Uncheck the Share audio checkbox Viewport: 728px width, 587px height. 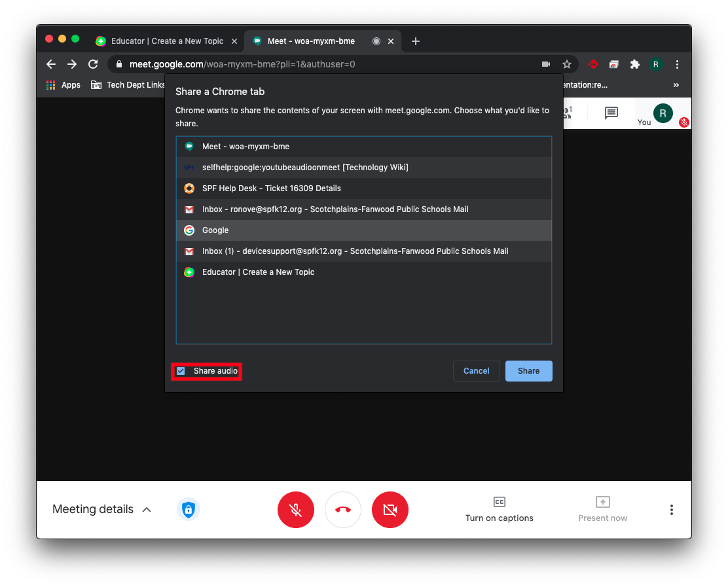pyautogui.click(x=181, y=371)
